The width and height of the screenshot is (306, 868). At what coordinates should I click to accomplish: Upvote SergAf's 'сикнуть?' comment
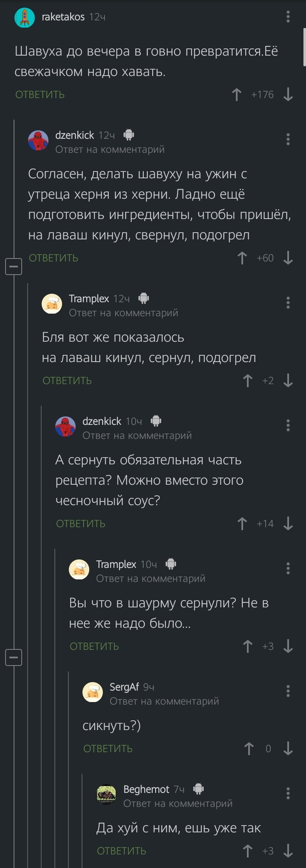248,748
